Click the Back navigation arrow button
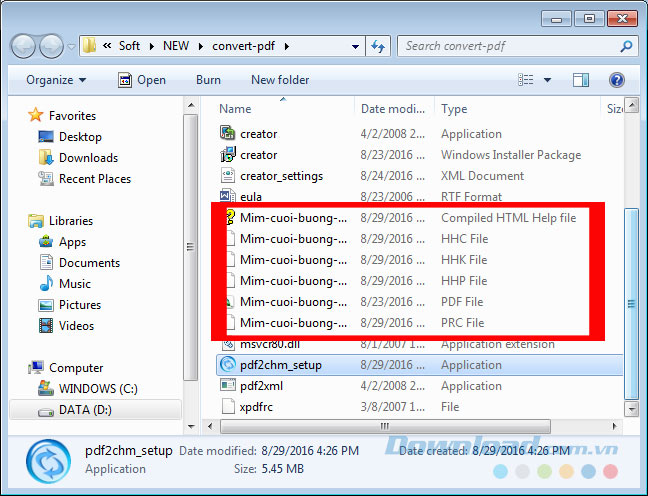The width and height of the screenshot is (648, 496). point(24,46)
